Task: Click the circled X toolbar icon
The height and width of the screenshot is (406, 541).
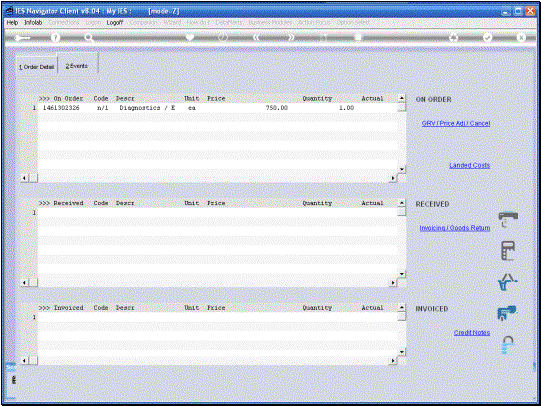Action: [521, 38]
